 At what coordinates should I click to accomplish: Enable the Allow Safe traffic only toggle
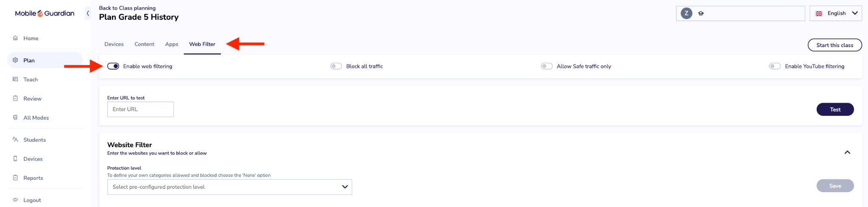pyautogui.click(x=547, y=66)
